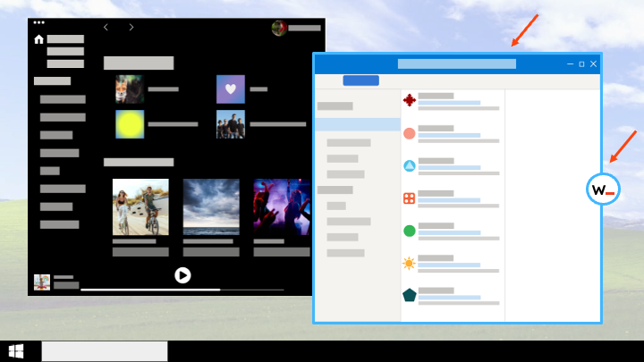Image resolution: width=644 pixels, height=362 pixels.
Task: Navigate back with the left chevron arrow
Action: (106, 27)
